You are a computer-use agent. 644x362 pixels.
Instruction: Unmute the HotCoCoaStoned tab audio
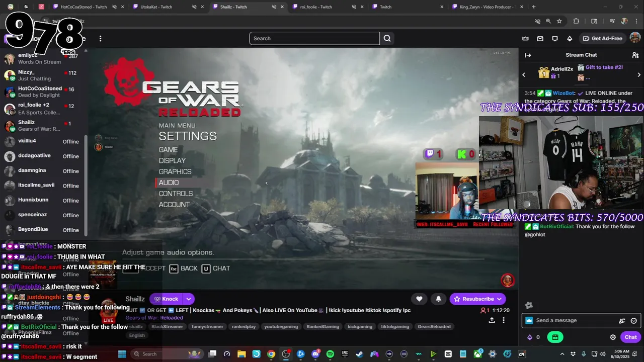coord(114,7)
